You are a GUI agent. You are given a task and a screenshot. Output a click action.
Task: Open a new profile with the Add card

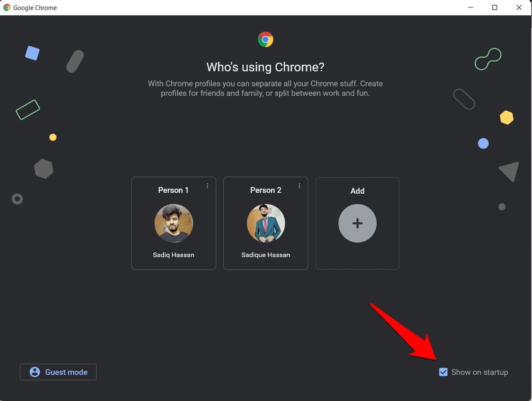(357, 223)
